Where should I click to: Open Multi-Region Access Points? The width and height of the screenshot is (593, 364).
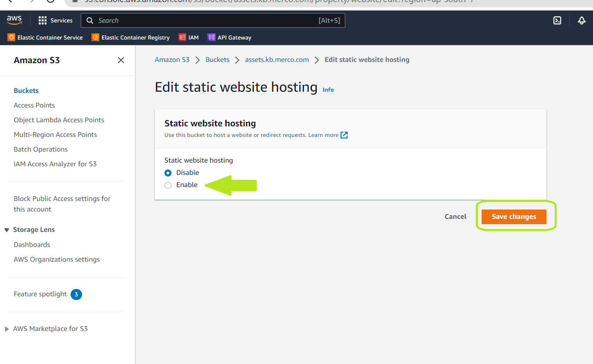pos(55,135)
